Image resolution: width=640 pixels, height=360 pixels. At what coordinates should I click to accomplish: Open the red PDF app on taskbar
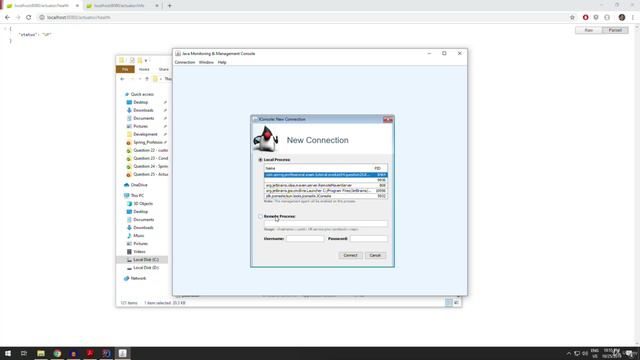[90, 353]
